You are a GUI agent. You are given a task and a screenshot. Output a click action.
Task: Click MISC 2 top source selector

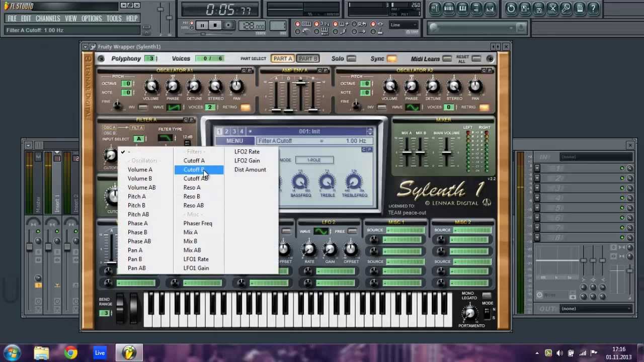[x=472, y=230]
